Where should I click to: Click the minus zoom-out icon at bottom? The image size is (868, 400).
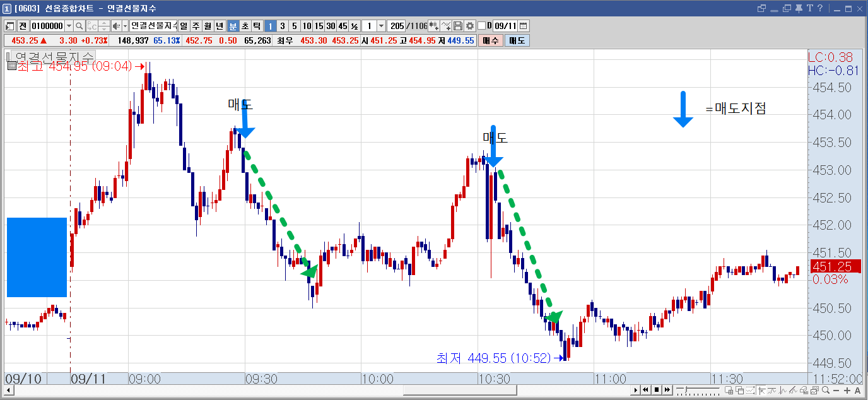click(836, 391)
